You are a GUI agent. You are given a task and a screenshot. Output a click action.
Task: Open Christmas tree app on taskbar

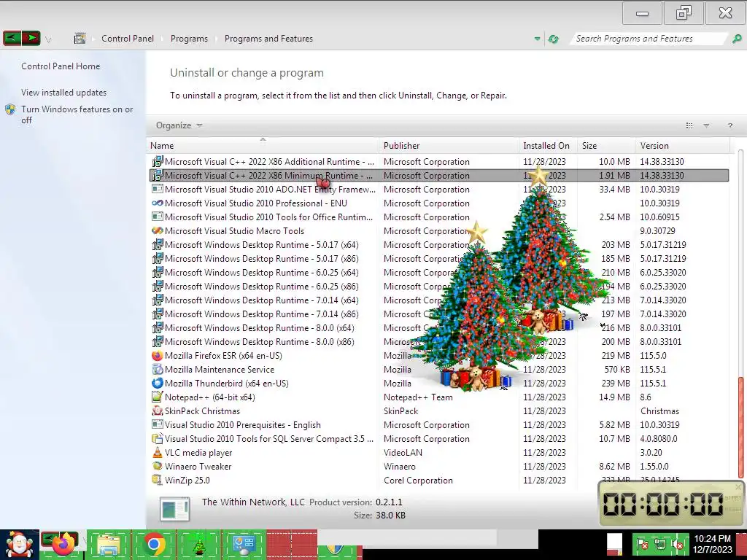tap(199, 545)
